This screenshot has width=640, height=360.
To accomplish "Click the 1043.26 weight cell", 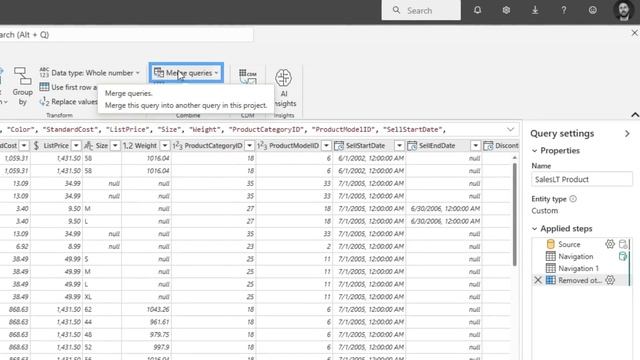I will click(146, 309).
